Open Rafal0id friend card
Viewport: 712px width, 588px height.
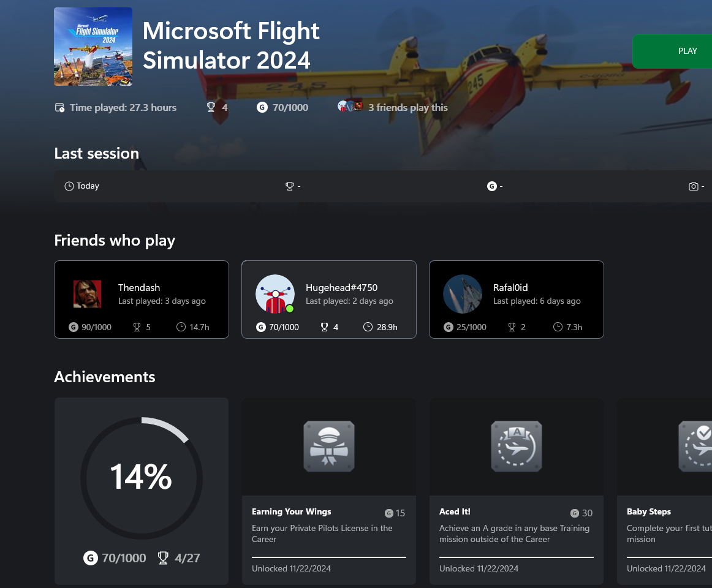(x=517, y=300)
